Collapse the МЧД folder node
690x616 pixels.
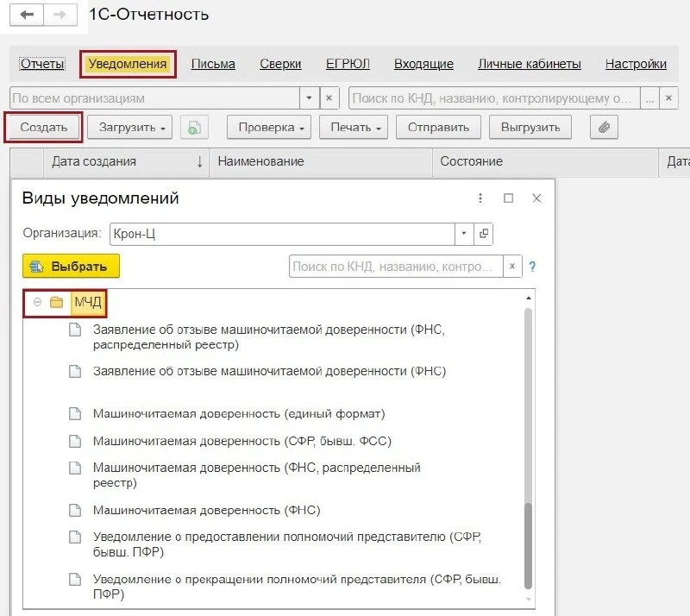tap(37, 302)
